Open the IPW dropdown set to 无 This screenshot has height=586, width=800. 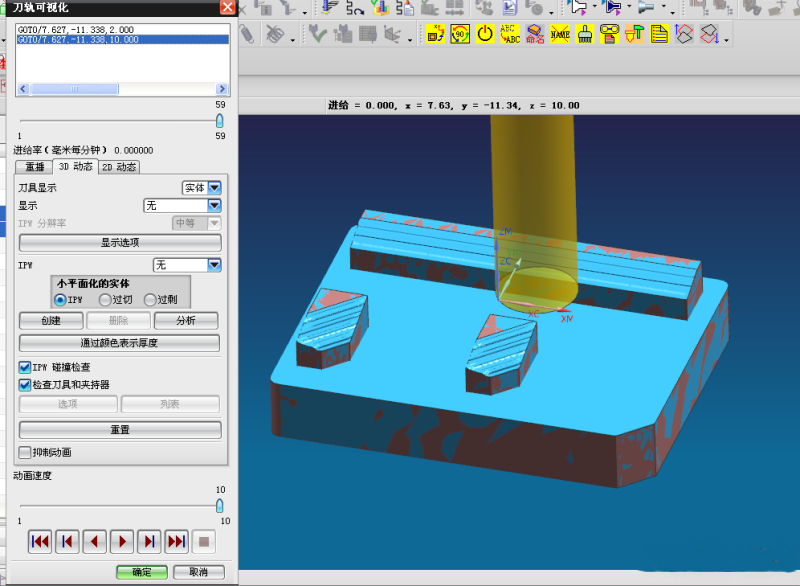point(213,265)
